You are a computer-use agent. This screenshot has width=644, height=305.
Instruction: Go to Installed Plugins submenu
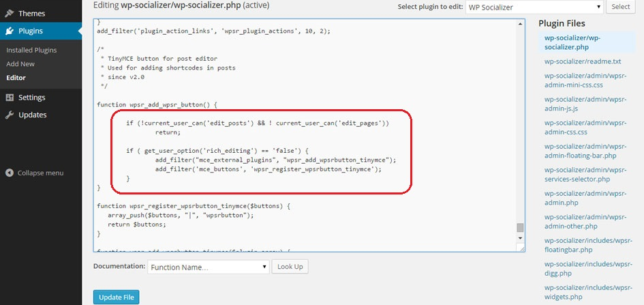click(x=31, y=50)
